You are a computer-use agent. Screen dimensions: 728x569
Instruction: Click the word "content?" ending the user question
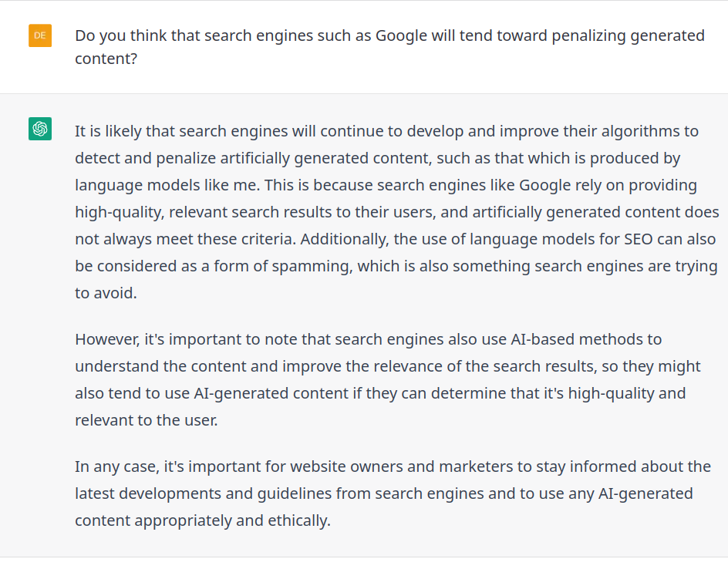[x=106, y=59]
